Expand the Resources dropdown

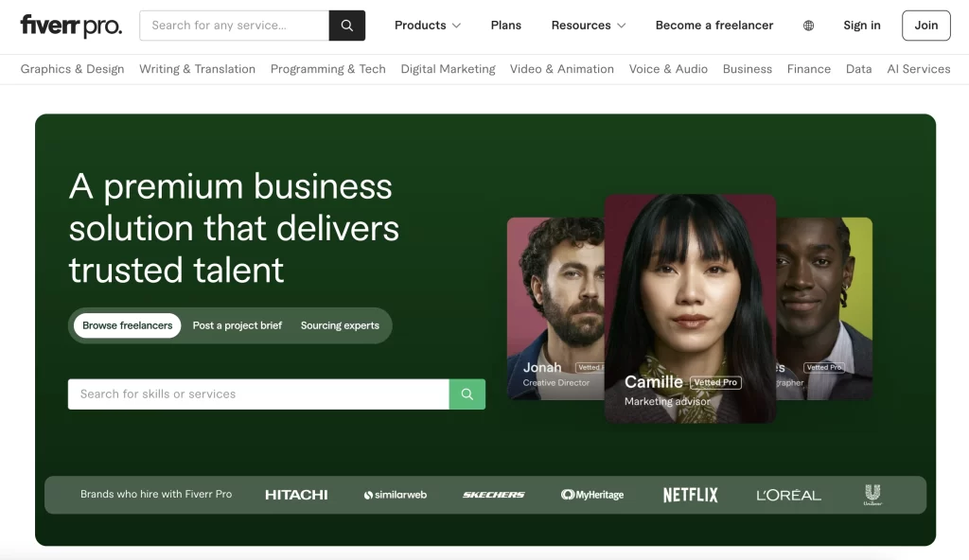click(x=589, y=26)
